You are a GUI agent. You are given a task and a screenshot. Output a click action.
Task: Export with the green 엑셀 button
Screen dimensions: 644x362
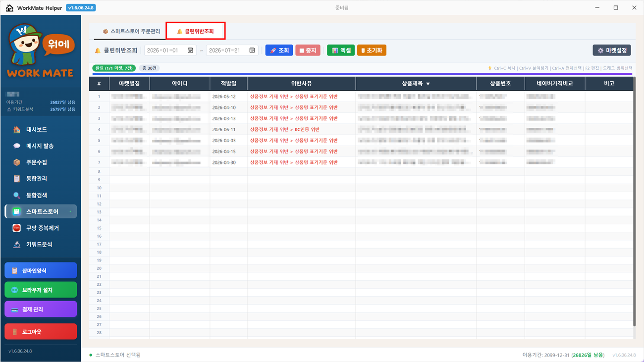341,51
